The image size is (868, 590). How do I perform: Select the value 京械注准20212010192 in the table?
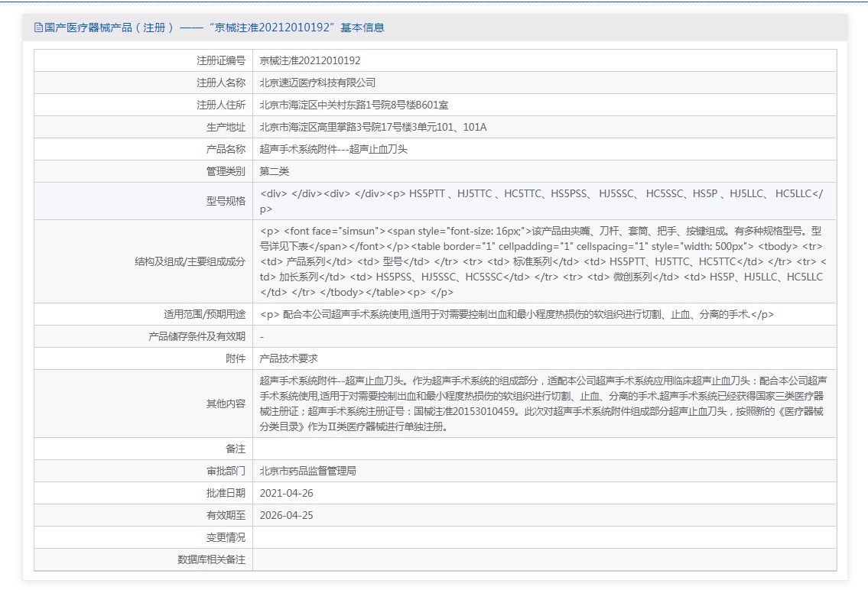[310, 61]
